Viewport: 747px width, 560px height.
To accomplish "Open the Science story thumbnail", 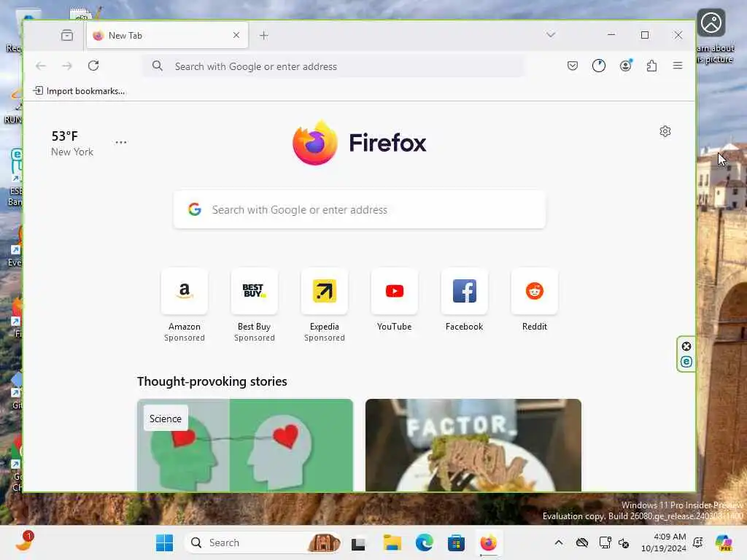I will [245, 446].
